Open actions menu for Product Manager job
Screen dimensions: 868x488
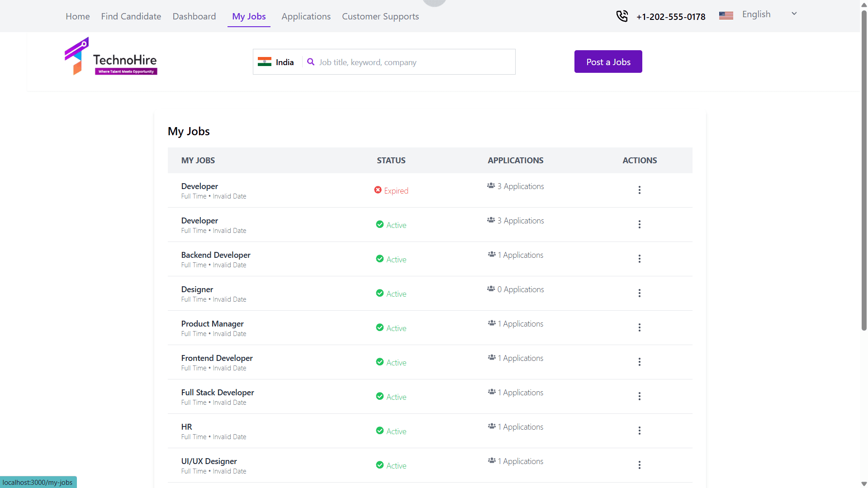pyautogui.click(x=640, y=327)
